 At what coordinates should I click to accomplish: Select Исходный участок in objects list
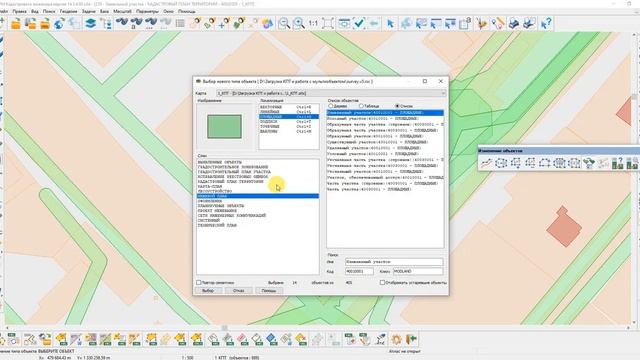[385, 119]
